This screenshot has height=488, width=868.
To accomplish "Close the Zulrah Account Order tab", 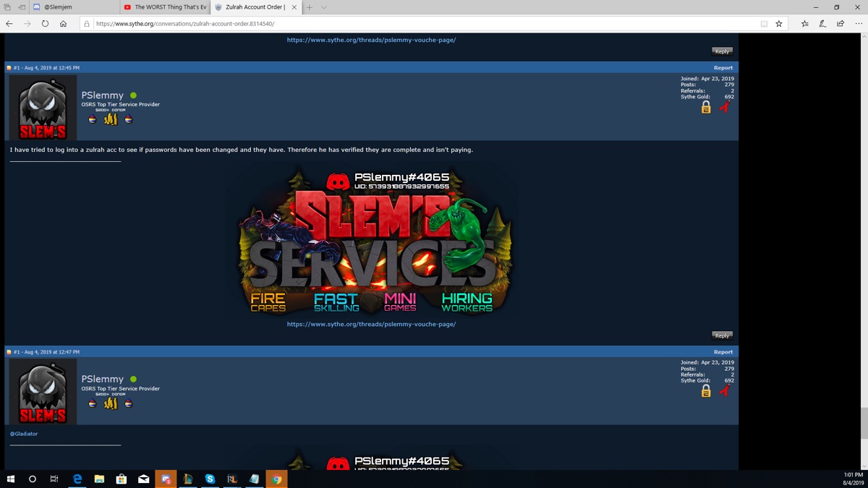I will pyautogui.click(x=294, y=7).
